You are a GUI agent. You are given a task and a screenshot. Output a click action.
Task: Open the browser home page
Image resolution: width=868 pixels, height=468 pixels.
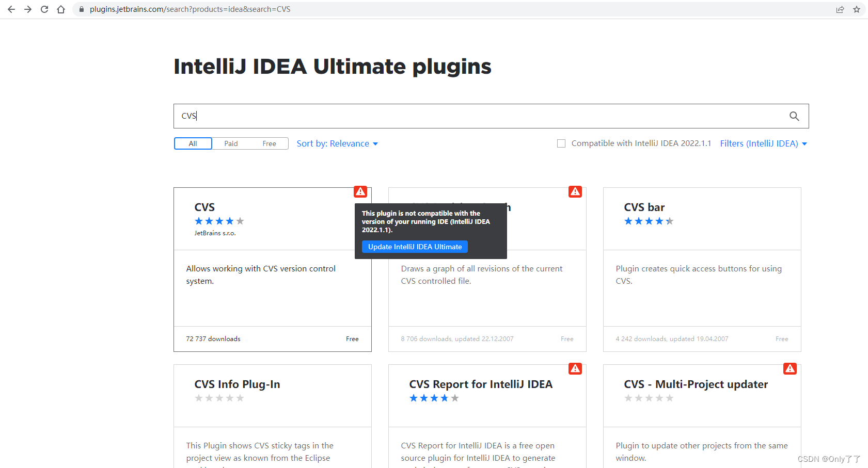(61, 9)
